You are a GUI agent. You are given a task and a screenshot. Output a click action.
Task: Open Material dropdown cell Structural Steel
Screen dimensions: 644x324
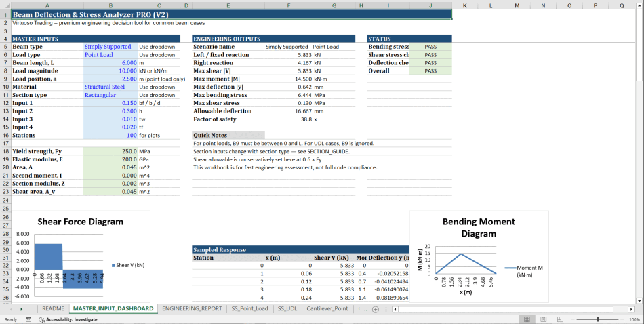click(108, 87)
